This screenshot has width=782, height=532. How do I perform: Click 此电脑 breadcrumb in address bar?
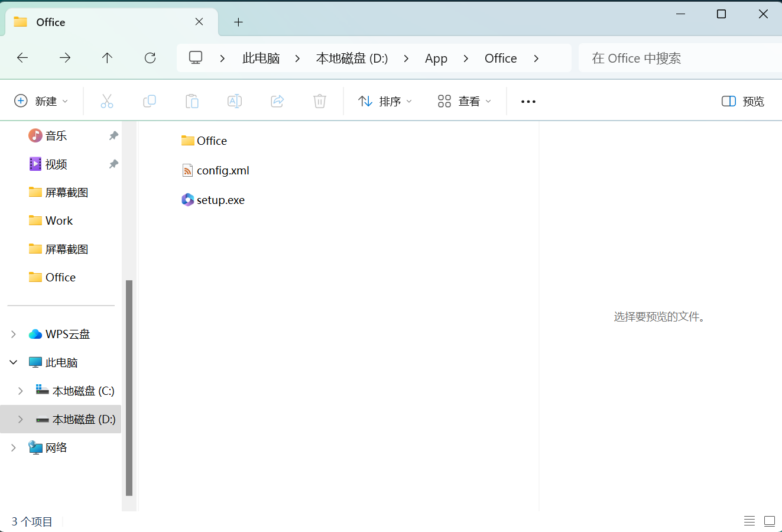point(261,58)
